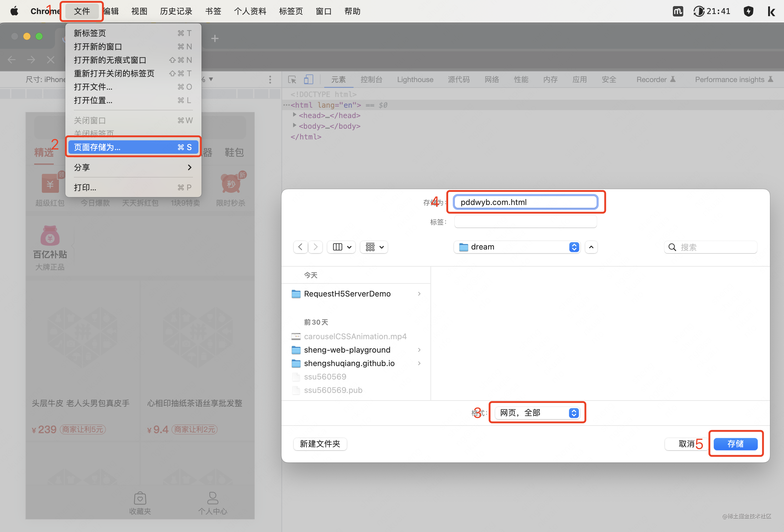
Task: Toggle the device toolbar icon
Action: pyautogui.click(x=308, y=80)
